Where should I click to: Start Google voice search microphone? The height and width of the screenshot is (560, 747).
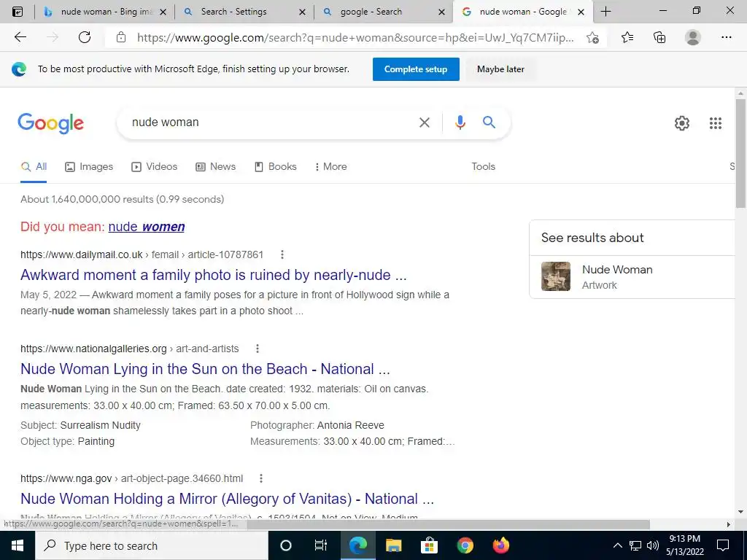(460, 122)
